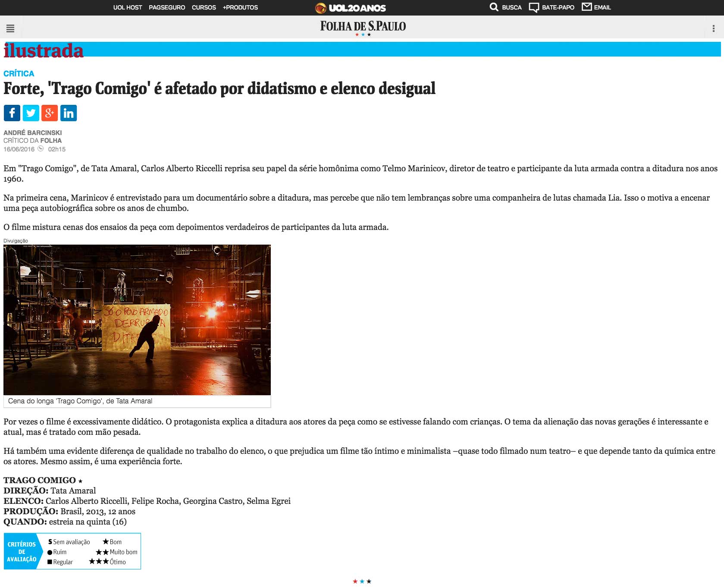Open the Trago Comigo film scene photo
724x588 pixels.
coord(137,320)
